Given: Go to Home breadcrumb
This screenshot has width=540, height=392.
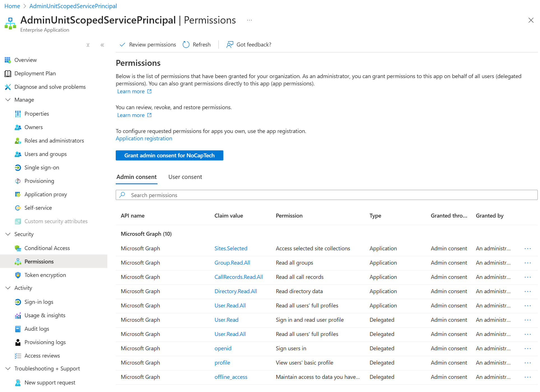Looking at the screenshot, I should tap(12, 6).
